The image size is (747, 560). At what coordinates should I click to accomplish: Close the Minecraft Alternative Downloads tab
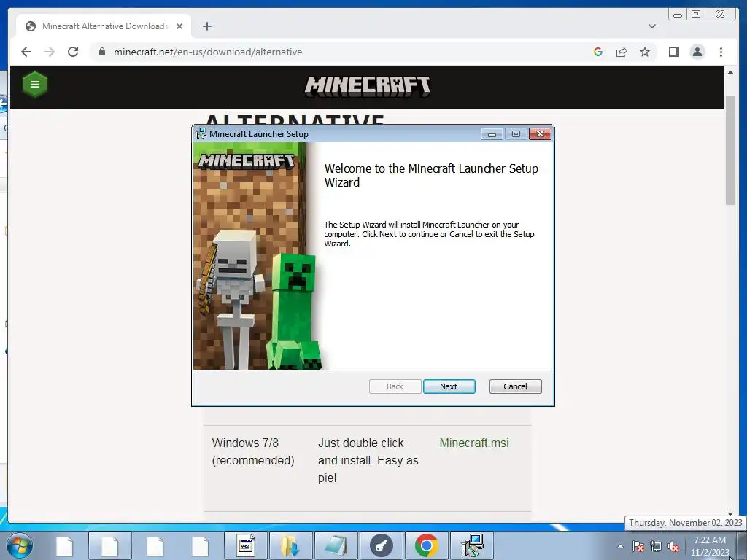point(179,26)
